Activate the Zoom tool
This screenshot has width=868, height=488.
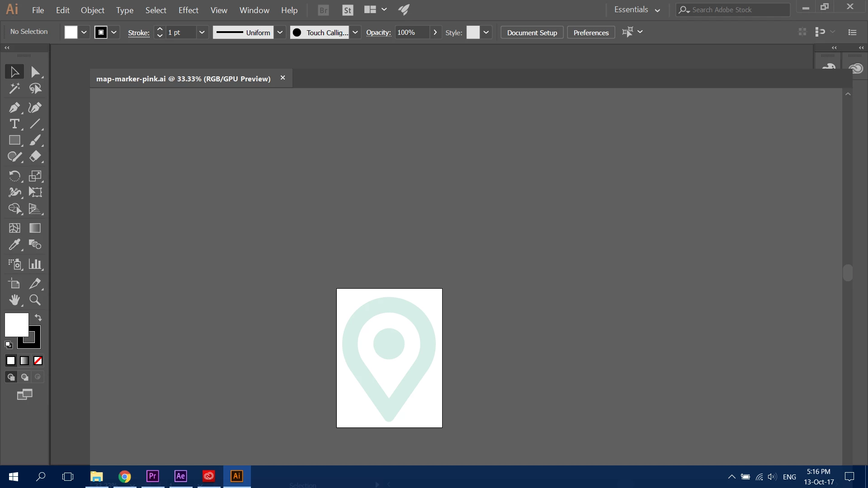point(35,300)
